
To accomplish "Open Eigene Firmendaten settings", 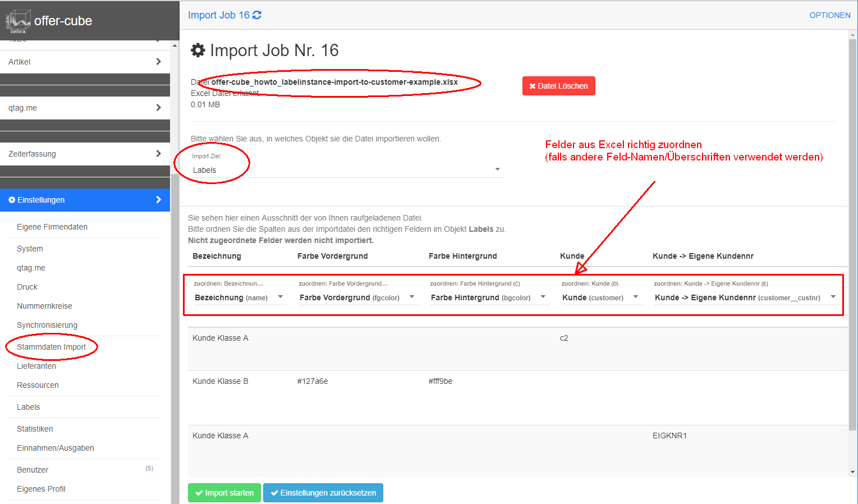I will (52, 227).
